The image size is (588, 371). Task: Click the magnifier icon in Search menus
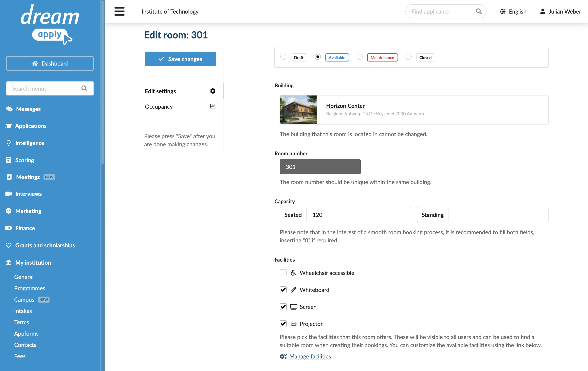84,88
